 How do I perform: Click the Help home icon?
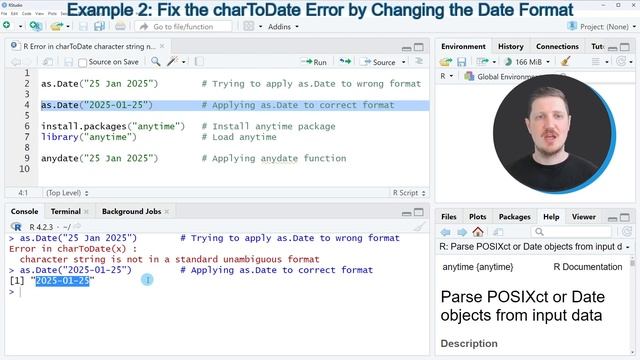(x=478, y=232)
